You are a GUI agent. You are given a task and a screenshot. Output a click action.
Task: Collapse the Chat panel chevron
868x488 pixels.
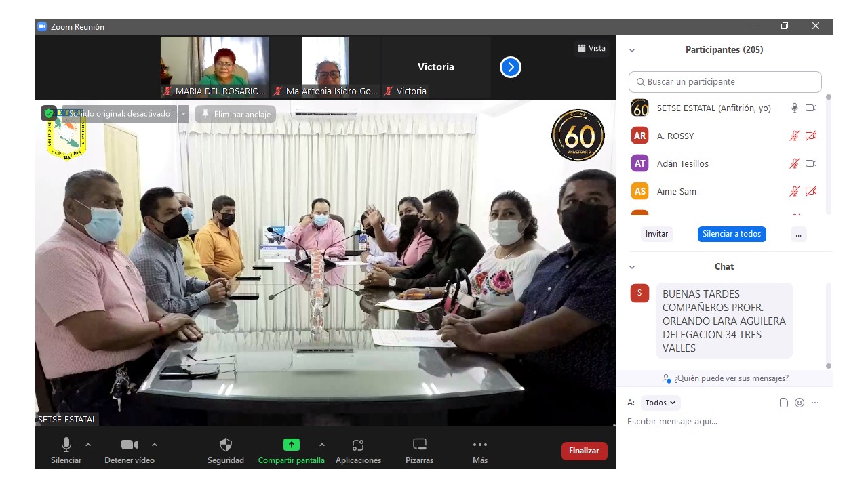point(632,267)
